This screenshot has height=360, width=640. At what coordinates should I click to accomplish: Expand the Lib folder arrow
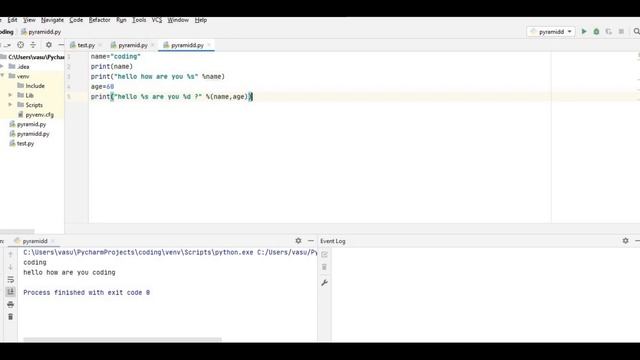coord(11,95)
